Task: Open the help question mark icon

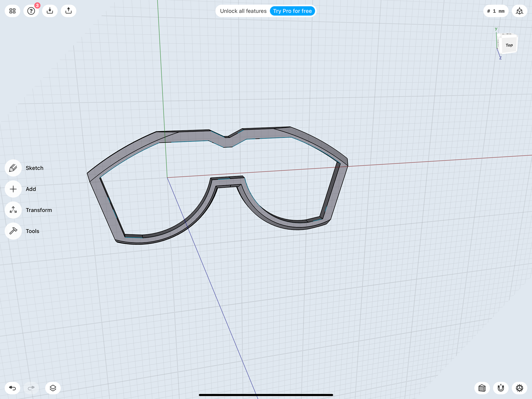Action: coord(31,11)
